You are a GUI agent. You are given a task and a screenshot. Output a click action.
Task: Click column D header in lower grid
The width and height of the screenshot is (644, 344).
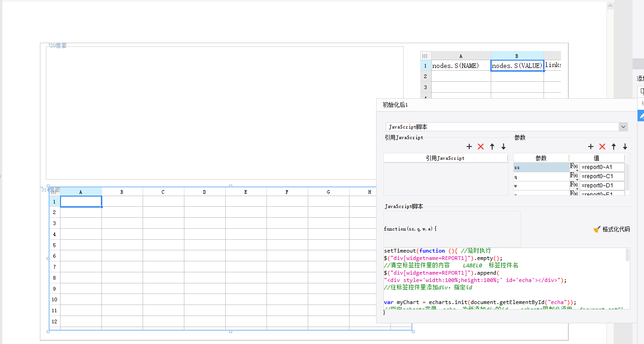click(205, 192)
